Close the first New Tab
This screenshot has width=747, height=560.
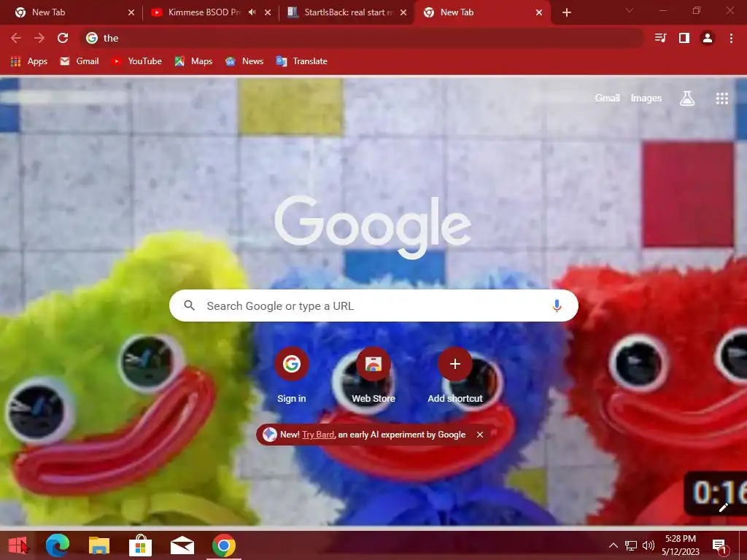click(x=131, y=12)
